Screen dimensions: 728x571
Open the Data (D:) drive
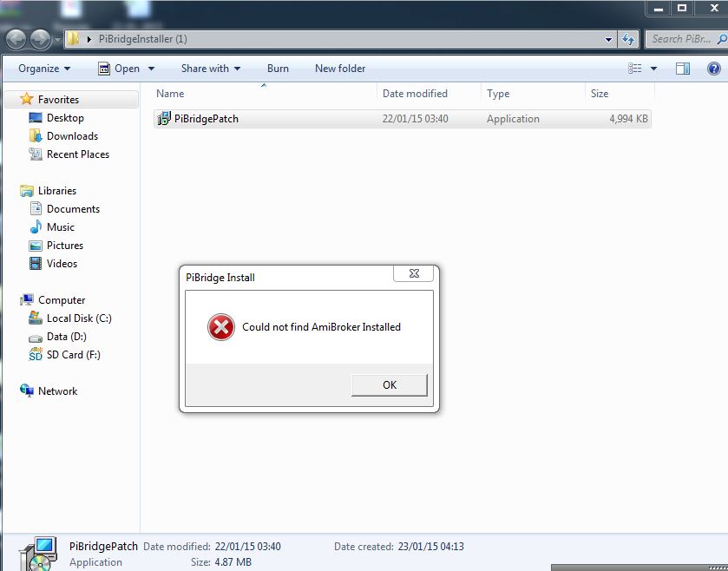pos(67,336)
